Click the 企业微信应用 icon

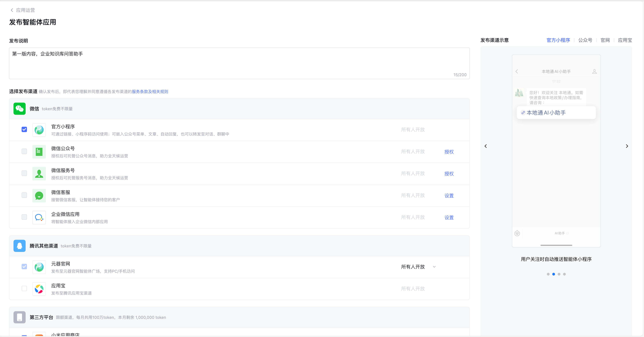[x=39, y=217]
